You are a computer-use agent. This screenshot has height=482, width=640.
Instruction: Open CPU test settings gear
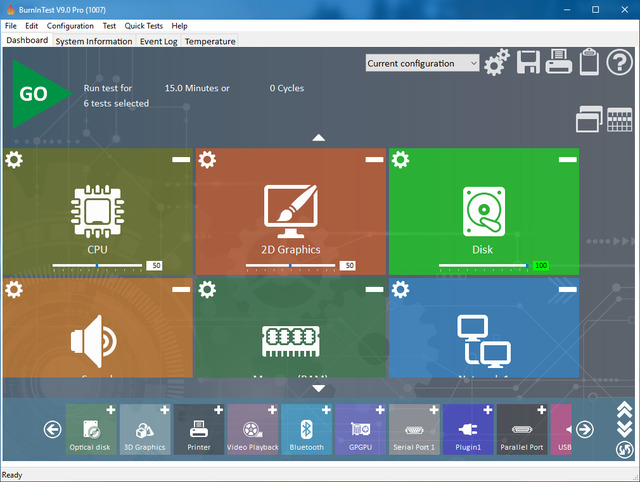click(x=14, y=160)
